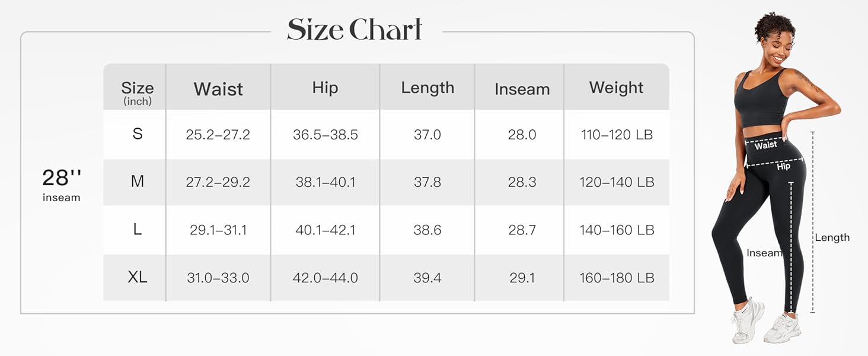This screenshot has width=868, height=356.
Task: Click the 29.1 inseam value
Action: [522, 278]
